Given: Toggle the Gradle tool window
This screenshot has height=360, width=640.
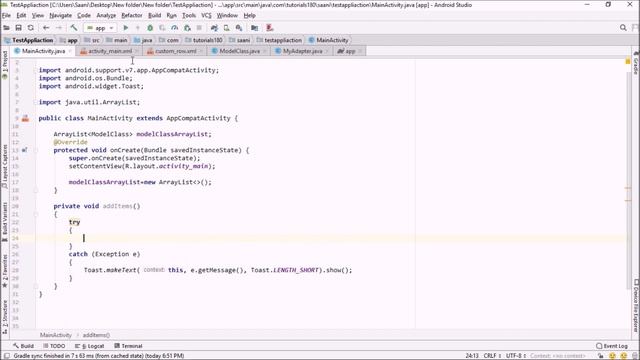Looking at the screenshot, I should [636, 64].
